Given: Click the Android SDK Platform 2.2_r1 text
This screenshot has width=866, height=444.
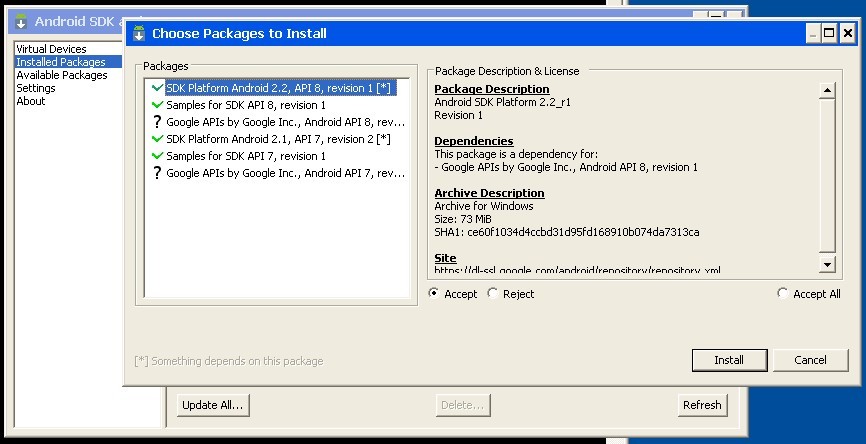Looking at the screenshot, I should [503, 102].
